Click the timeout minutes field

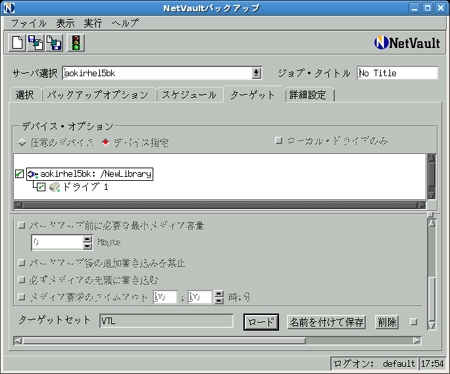[x=200, y=297]
